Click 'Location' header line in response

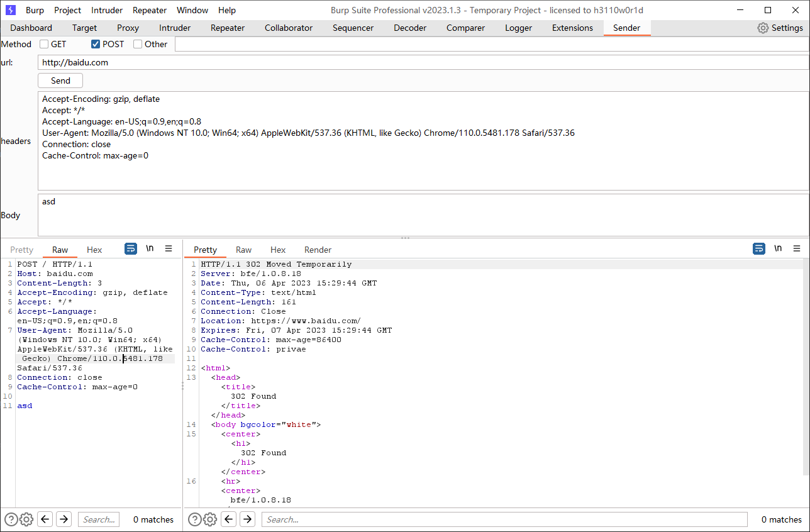(280, 321)
